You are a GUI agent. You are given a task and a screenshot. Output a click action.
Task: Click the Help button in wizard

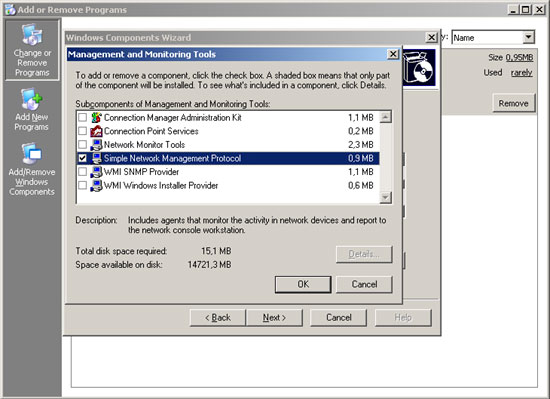coord(403,318)
